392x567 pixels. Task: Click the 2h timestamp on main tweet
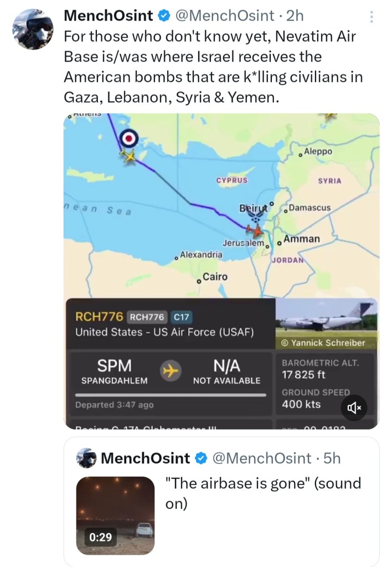pos(295,17)
